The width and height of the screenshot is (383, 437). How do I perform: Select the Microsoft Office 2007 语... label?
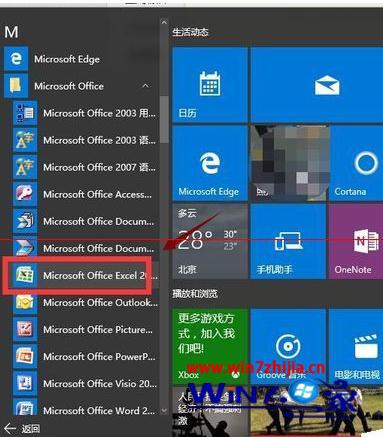pos(99,167)
